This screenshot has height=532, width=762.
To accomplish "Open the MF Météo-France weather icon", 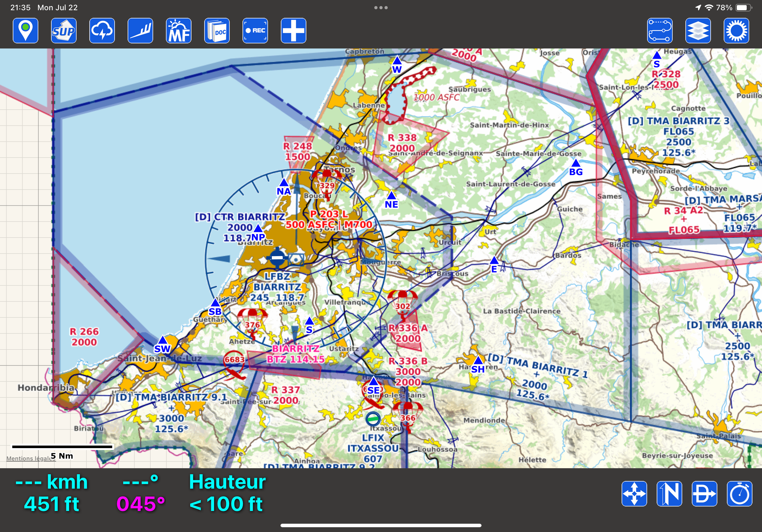I will click(x=179, y=31).
